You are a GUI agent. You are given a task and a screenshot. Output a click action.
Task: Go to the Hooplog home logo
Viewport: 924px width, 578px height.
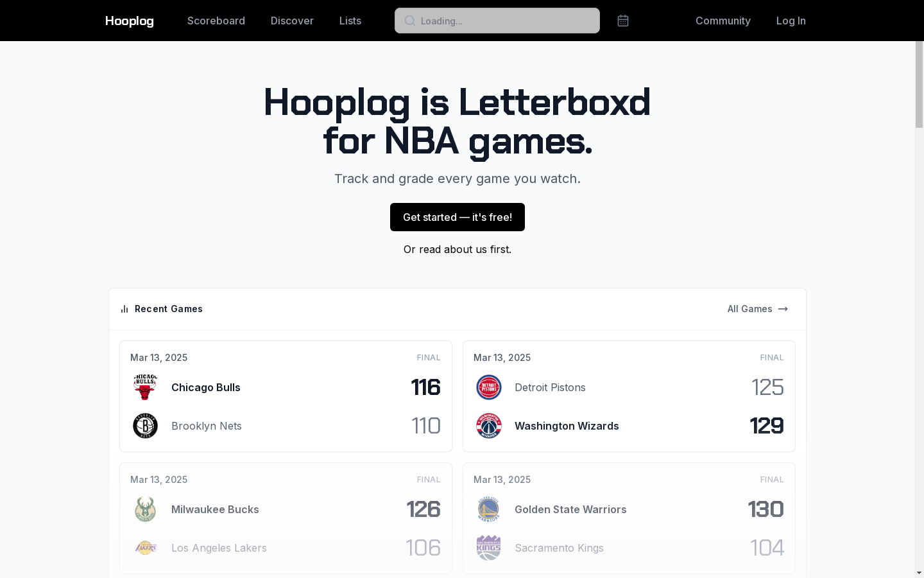(x=130, y=21)
